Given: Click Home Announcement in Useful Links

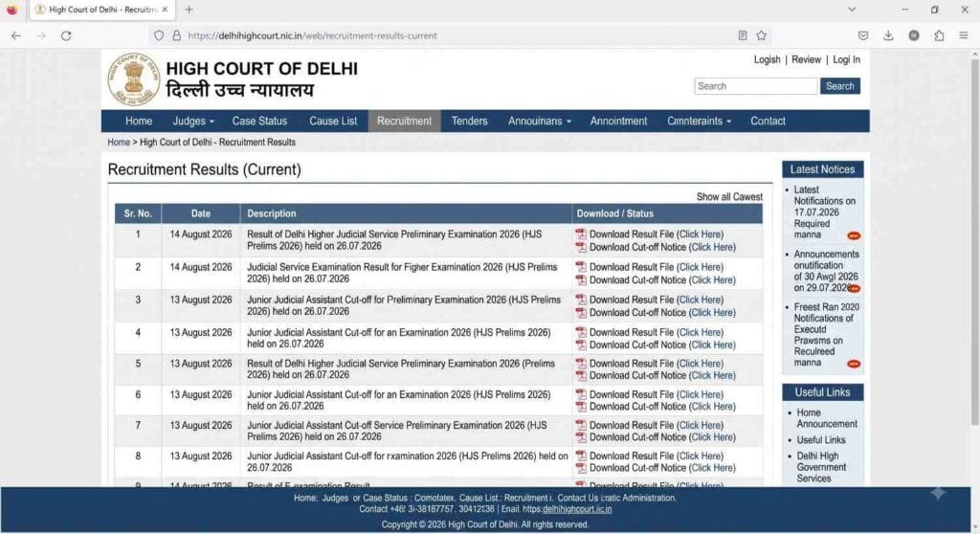Looking at the screenshot, I should coord(826,418).
